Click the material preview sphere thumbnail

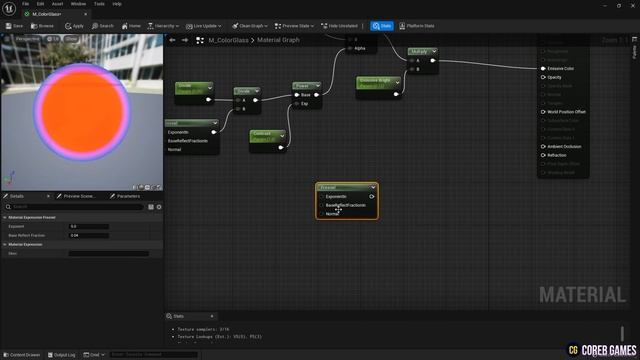[82, 111]
